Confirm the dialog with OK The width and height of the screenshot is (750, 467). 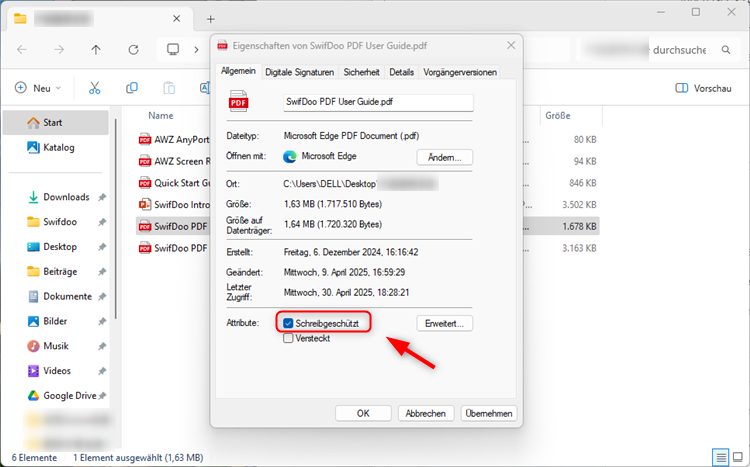point(363,413)
